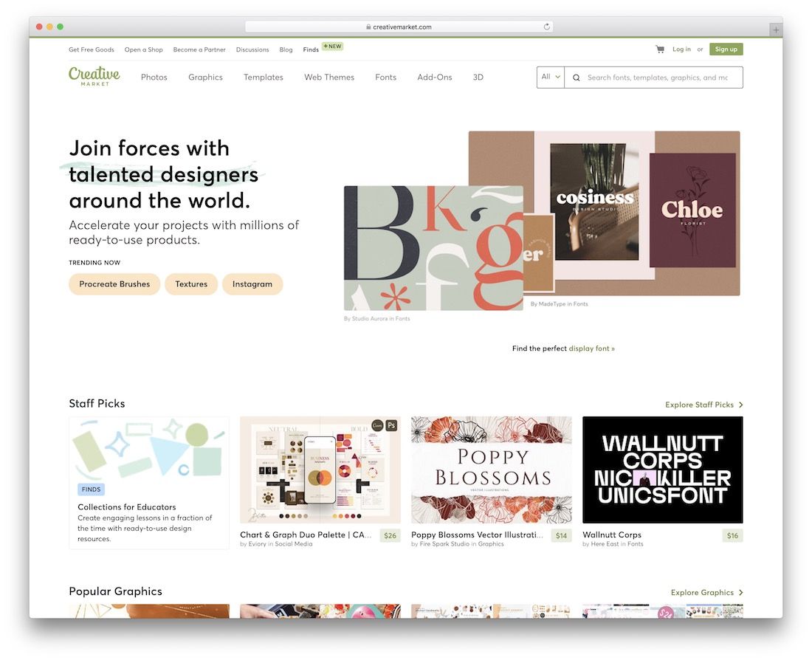Click the Get Free Goods link

click(x=92, y=49)
